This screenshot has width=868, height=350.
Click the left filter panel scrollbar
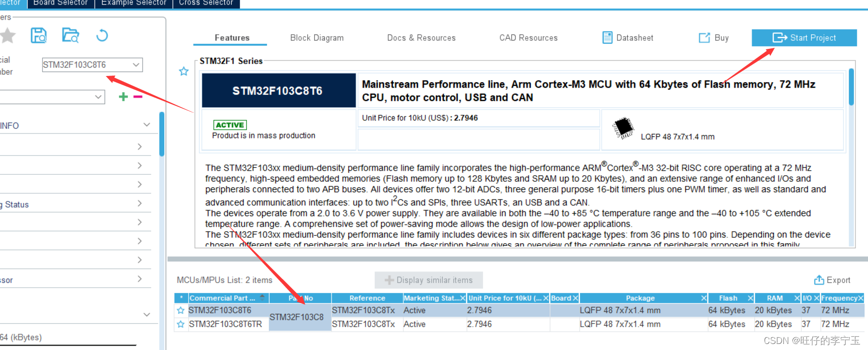click(x=162, y=134)
